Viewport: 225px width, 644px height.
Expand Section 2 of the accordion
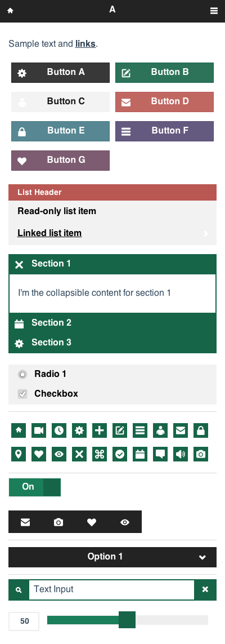(x=112, y=323)
